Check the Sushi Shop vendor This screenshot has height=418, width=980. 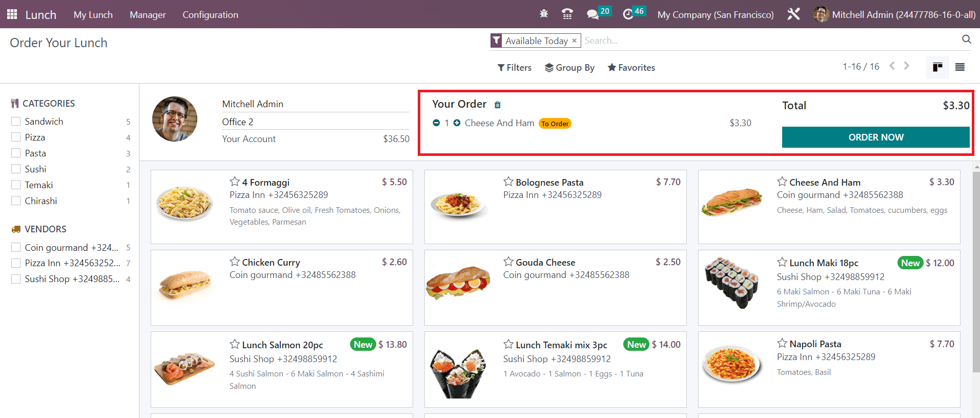point(16,279)
